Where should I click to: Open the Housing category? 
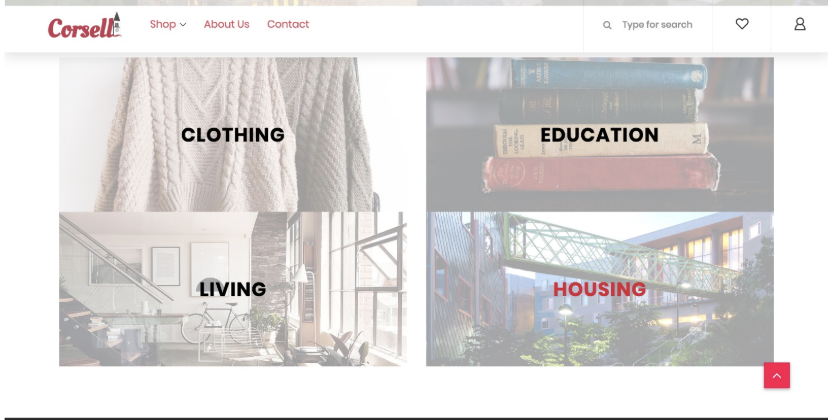coord(599,289)
